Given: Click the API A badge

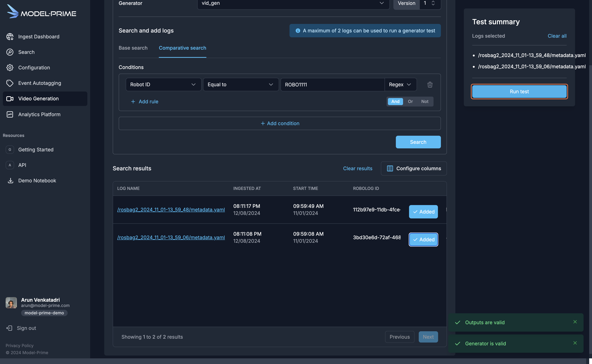Looking at the screenshot, I should point(10,165).
